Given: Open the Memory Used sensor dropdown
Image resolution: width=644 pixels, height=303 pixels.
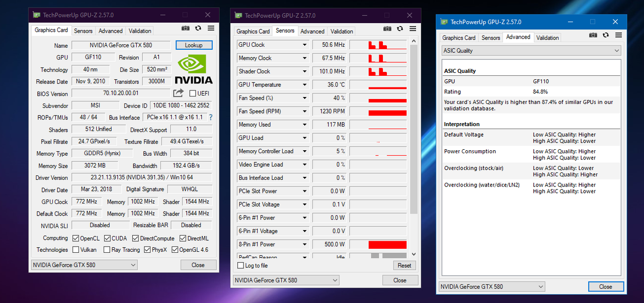Looking at the screenshot, I should pyautogui.click(x=304, y=125).
